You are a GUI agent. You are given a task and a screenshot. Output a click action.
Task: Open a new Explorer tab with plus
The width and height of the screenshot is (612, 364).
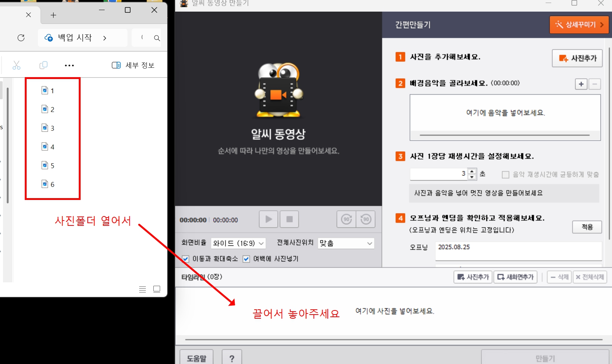[53, 15]
